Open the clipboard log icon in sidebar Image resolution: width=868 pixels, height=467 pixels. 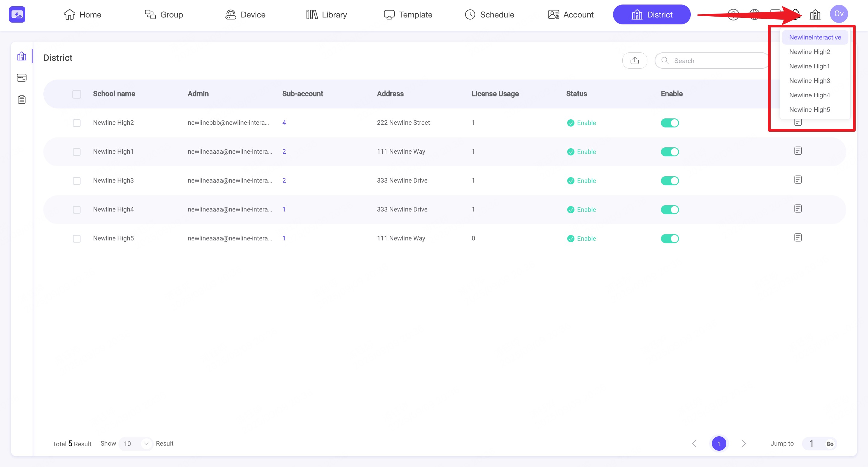tap(22, 100)
